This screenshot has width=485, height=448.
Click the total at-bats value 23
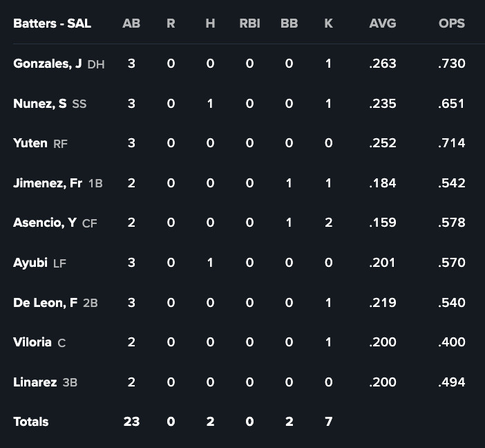pyautogui.click(x=131, y=422)
